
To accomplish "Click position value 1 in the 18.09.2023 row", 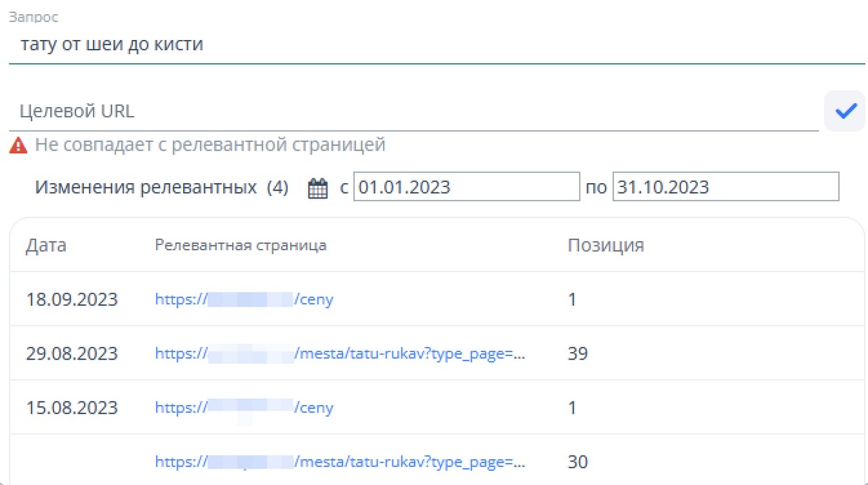I will (572, 299).
